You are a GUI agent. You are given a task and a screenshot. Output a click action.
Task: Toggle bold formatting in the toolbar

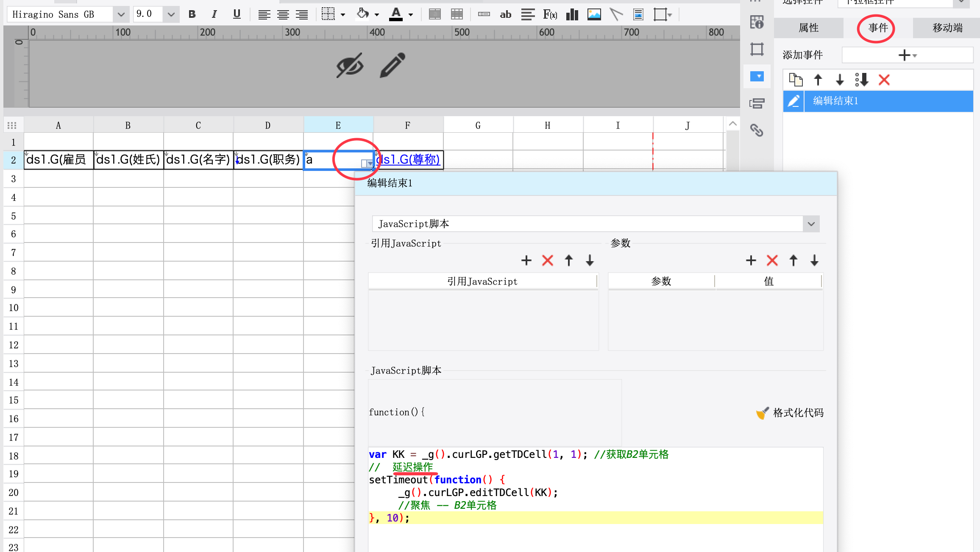click(192, 14)
